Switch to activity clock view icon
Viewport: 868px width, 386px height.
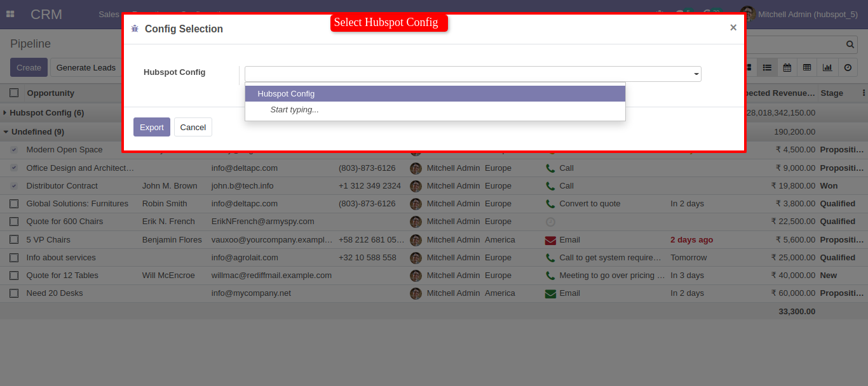coord(848,67)
